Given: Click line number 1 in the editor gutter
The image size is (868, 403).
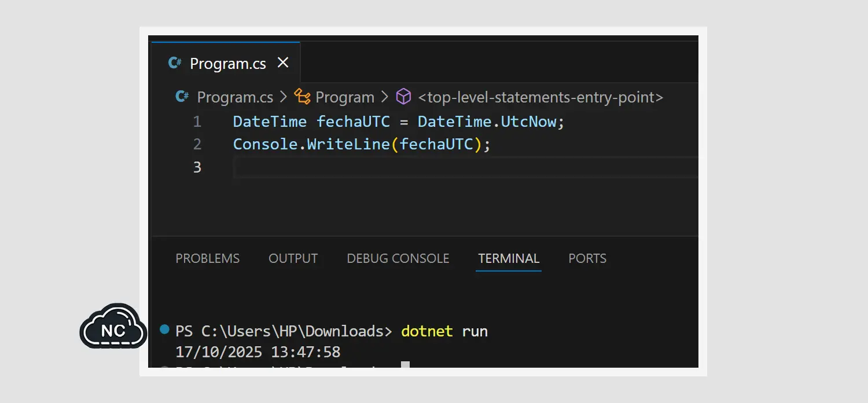Looking at the screenshot, I should point(197,122).
